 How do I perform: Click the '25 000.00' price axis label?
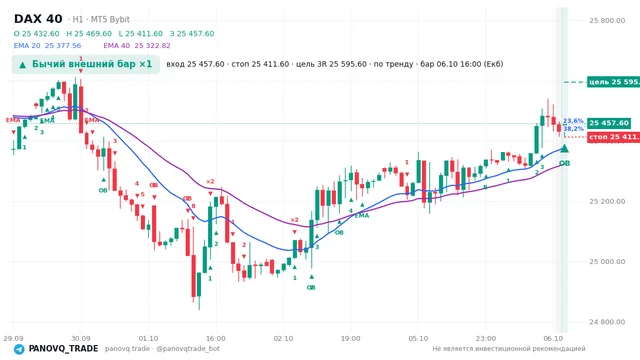click(x=607, y=262)
